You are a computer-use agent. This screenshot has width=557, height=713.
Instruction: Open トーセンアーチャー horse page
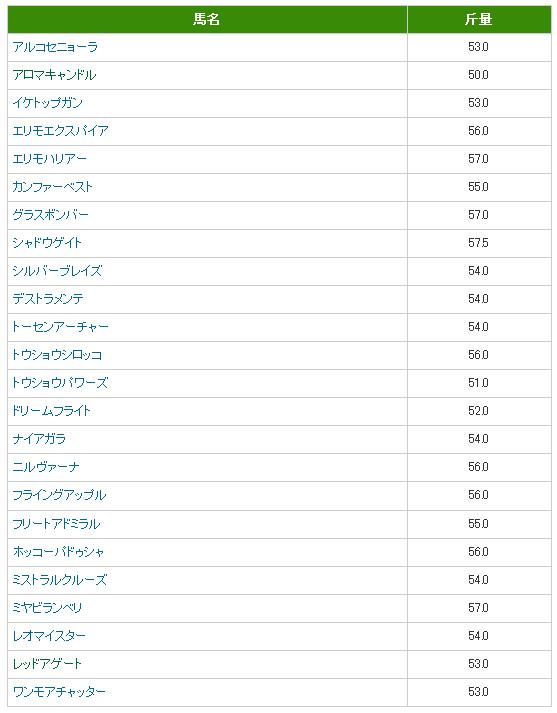[x=60, y=327]
